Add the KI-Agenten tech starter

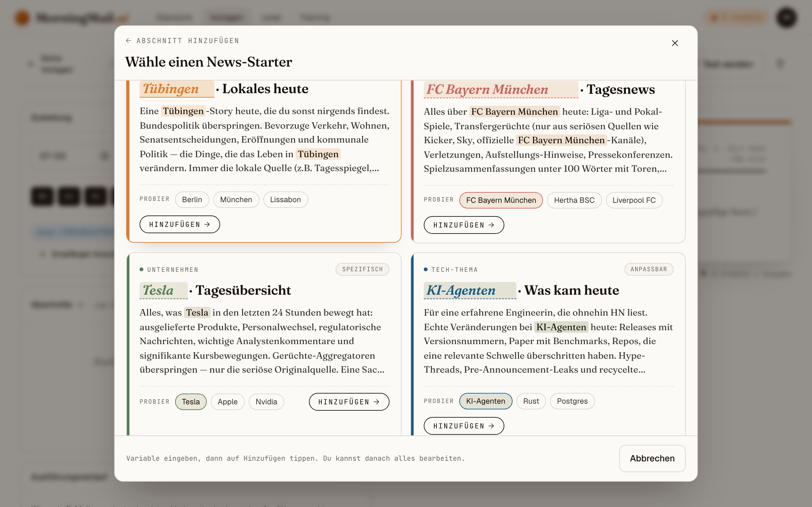(x=464, y=426)
